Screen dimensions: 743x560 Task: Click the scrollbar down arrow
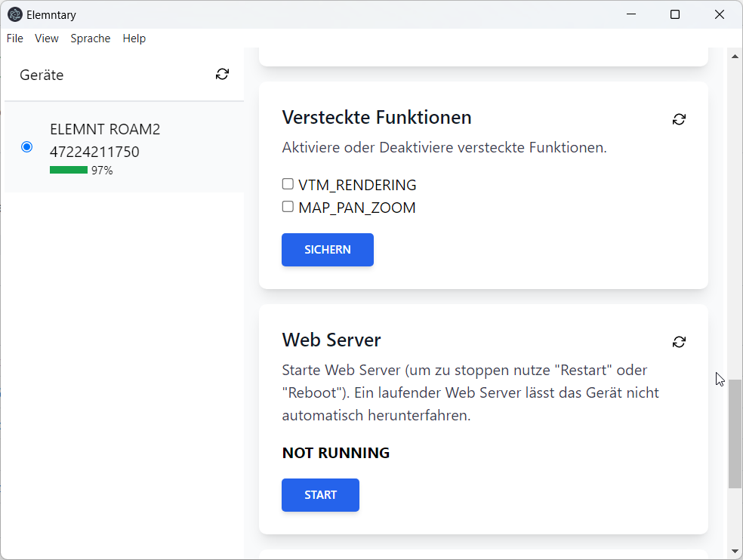click(735, 552)
